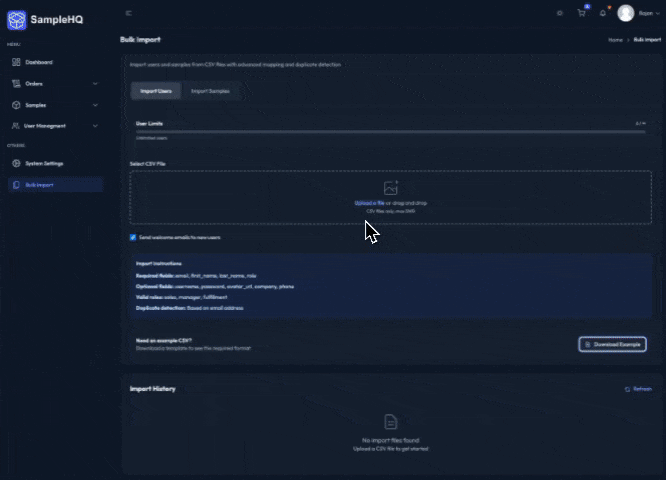Image resolution: width=666 pixels, height=480 pixels.
Task: Select the Import Users tab
Action: (155, 91)
